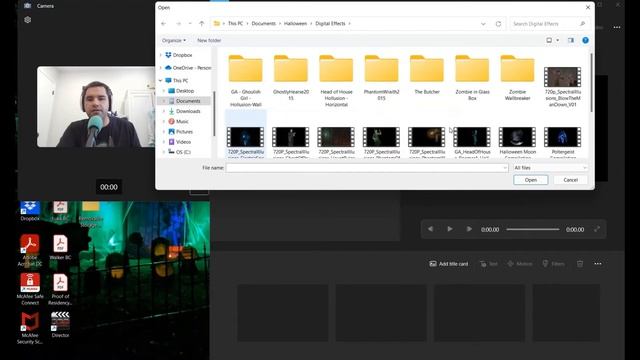Add title card in video editor

click(449, 264)
